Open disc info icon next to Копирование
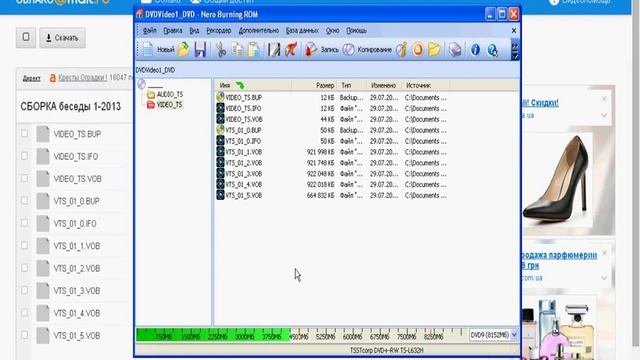This screenshot has height=360, width=640. coord(402,50)
